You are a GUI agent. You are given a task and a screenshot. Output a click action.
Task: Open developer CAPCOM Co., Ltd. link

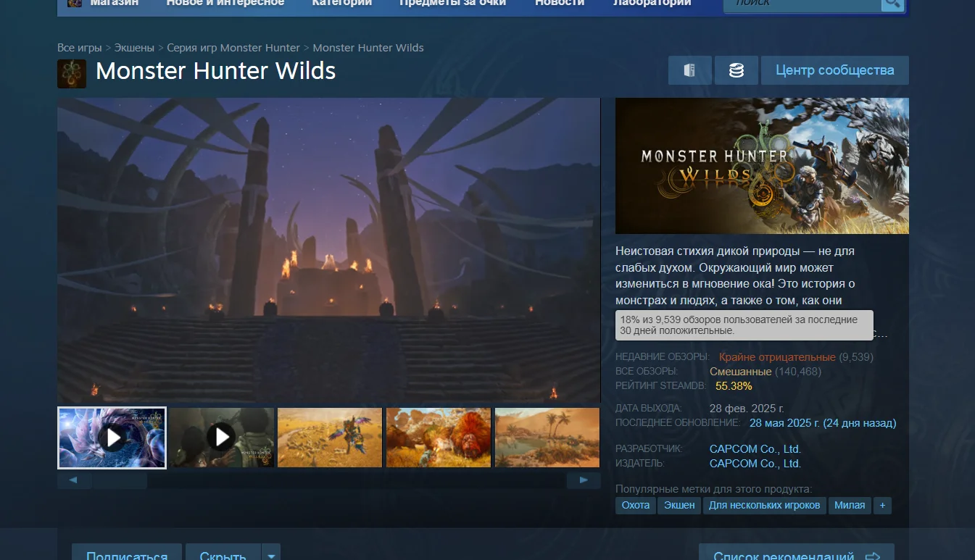(755, 449)
